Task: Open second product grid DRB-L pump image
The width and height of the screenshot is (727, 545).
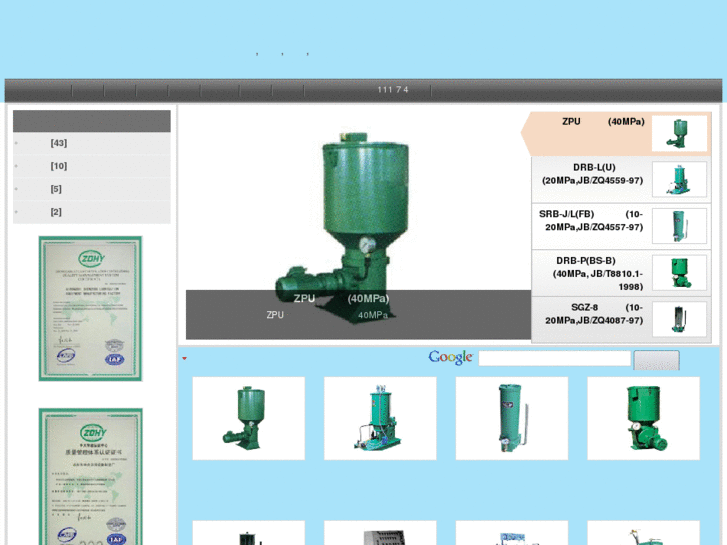Action: (x=380, y=418)
